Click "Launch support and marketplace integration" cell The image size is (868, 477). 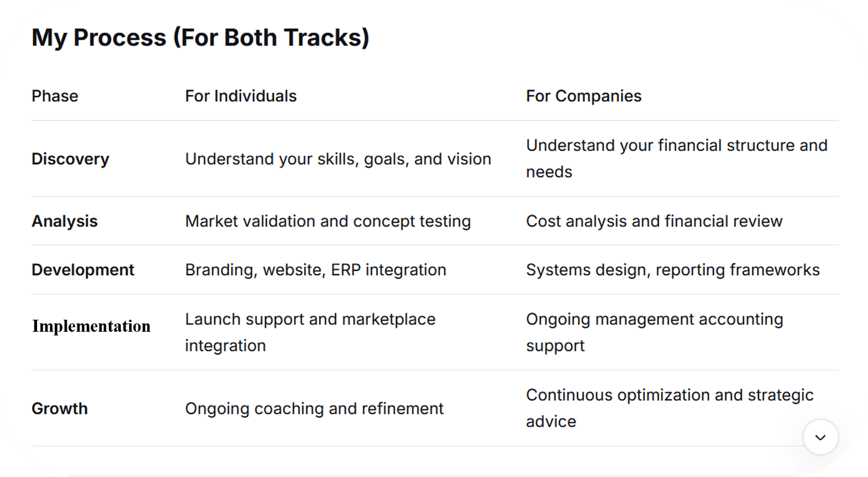[310, 332]
